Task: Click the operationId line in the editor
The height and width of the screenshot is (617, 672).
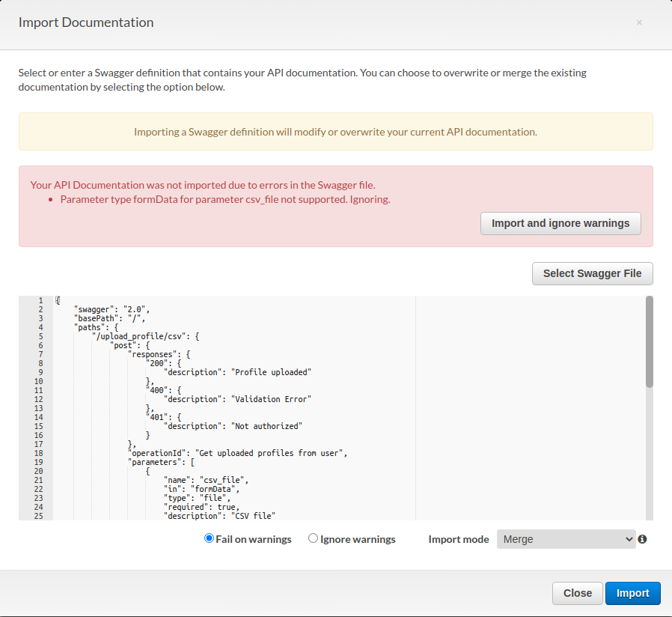Action: (x=238, y=453)
